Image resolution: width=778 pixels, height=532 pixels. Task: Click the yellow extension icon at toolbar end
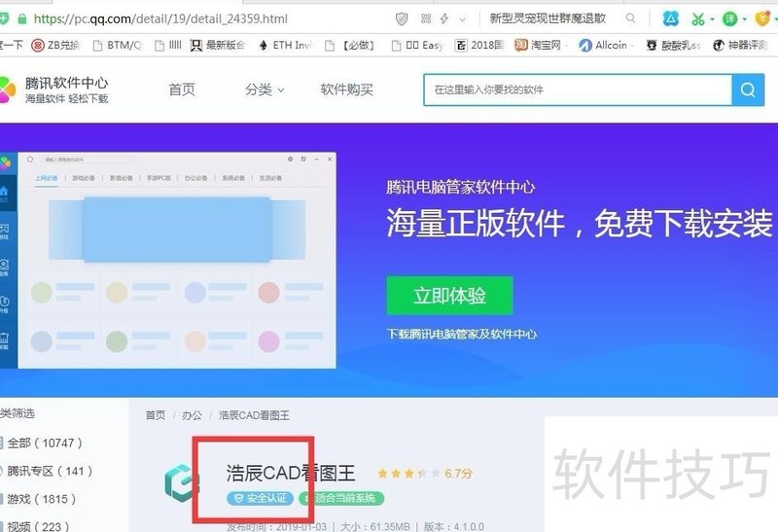[762, 19]
